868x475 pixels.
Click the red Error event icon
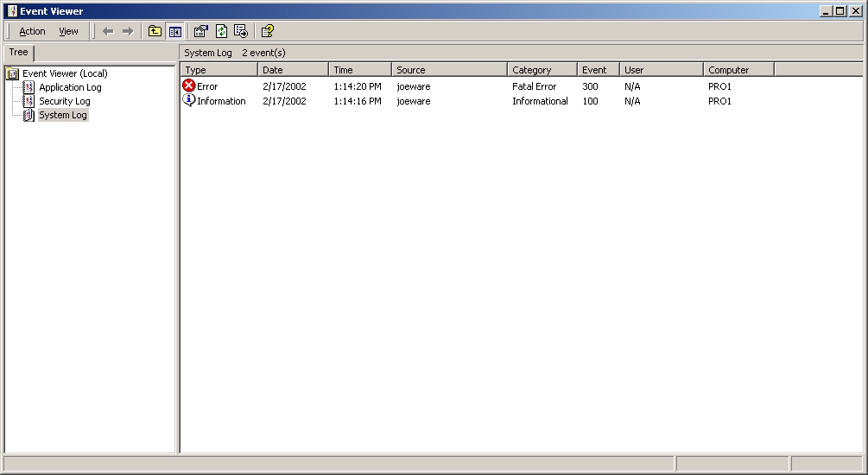pos(189,86)
